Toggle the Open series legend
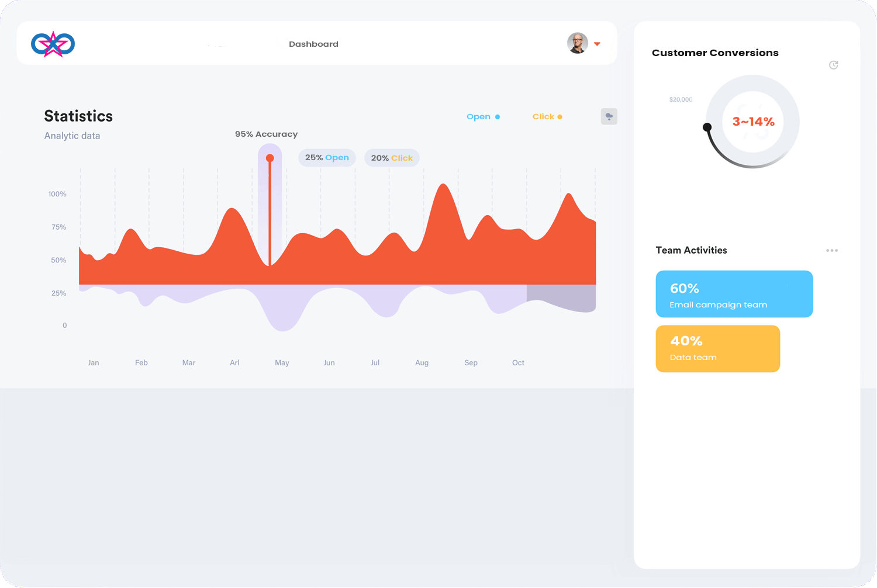The width and height of the screenshot is (877, 588). coord(483,117)
